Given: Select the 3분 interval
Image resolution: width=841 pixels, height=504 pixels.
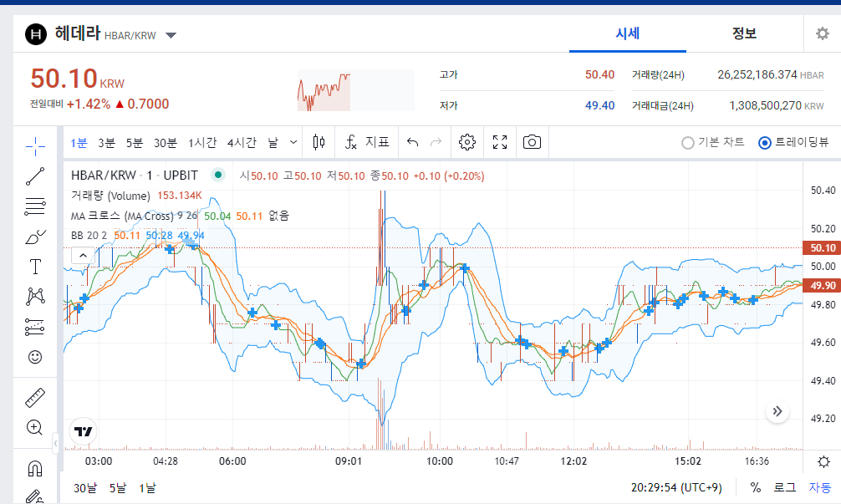Looking at the screenshot, I should pyautogui.click(x=106, y=143).
